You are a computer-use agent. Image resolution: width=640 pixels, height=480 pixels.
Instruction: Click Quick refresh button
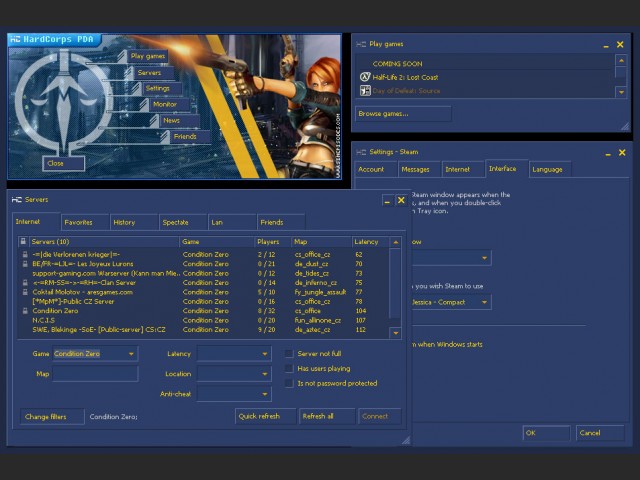[265, 416]
